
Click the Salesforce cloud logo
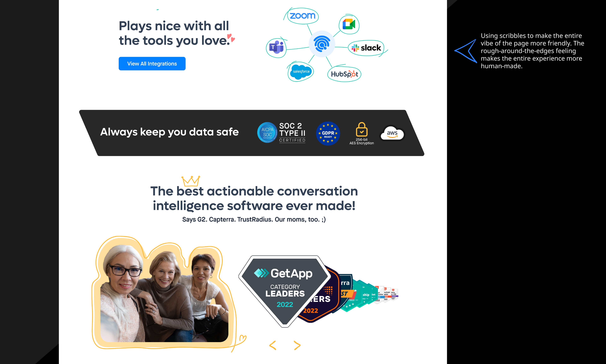tap(301, 72)
